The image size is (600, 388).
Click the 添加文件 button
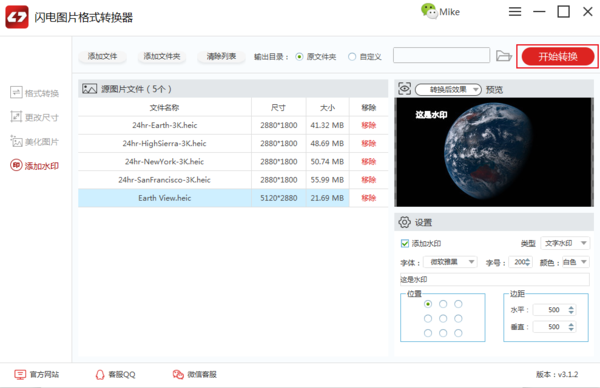click(102, 56)
